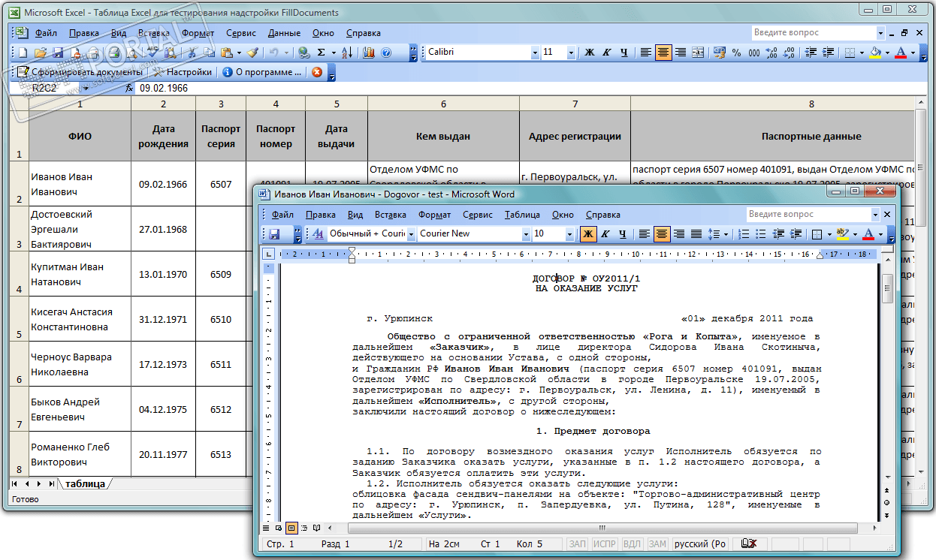
Task: Save the Excel workbook via toolbar icon
Action: coord(58,53)
